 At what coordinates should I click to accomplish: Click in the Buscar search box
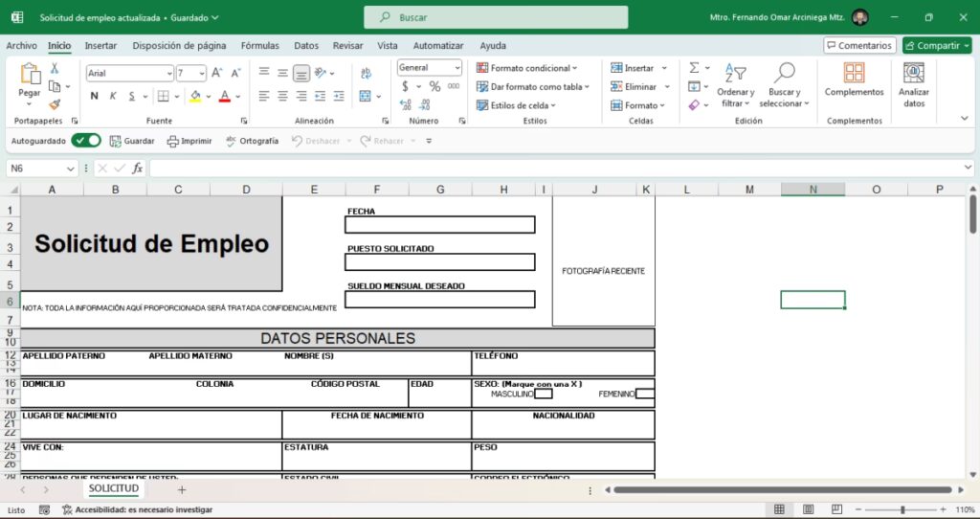(x=496, y=17)
